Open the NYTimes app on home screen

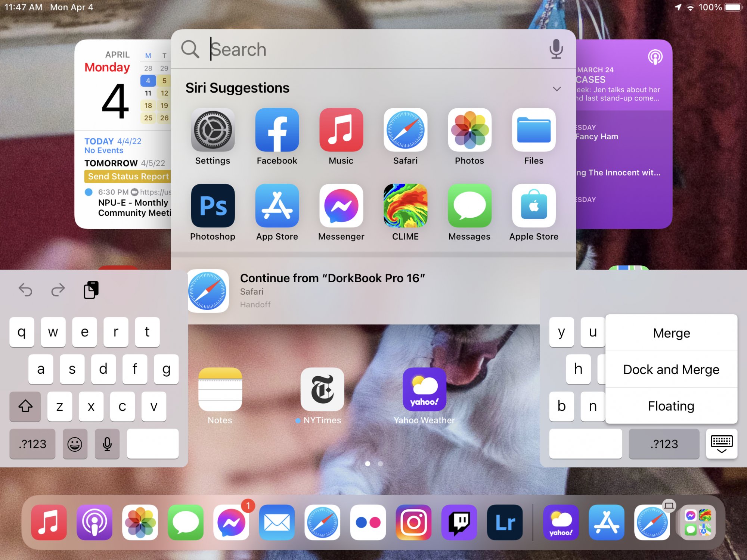click(x=322, y=389)
